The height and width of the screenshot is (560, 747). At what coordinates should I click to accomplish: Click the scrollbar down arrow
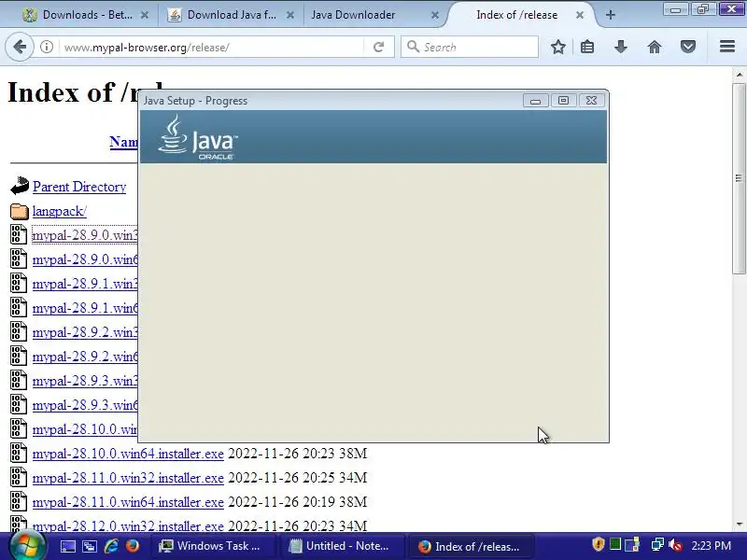pyautogui.click(x=739, y=525)
